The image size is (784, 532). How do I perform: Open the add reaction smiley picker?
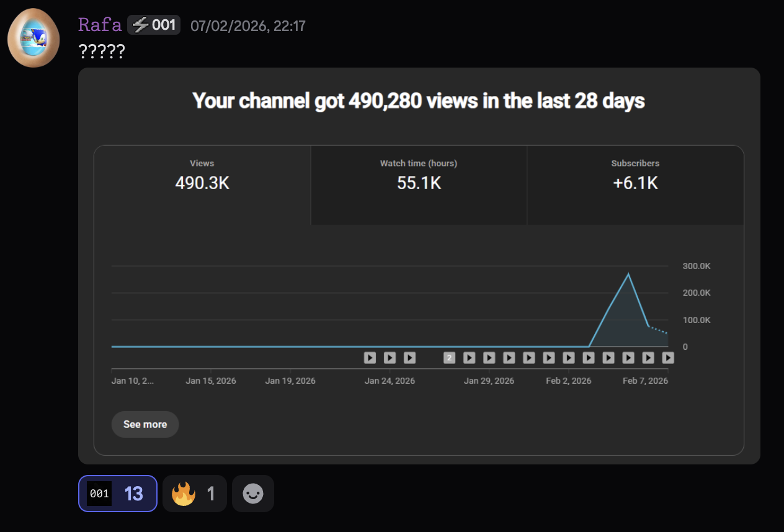253,494
